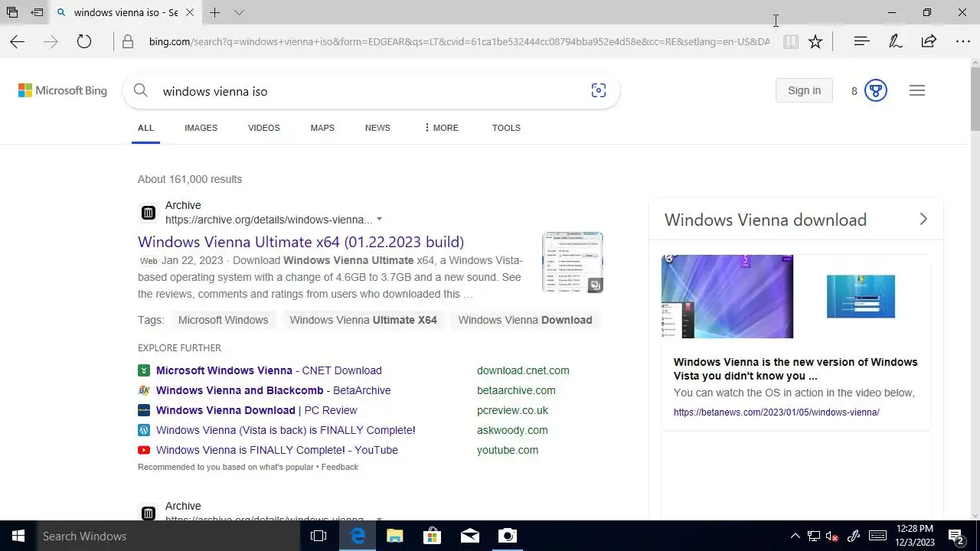980x551 pixels.
Task: Open Windows Vienna Download PC Review link
Action: pos(256,410)
